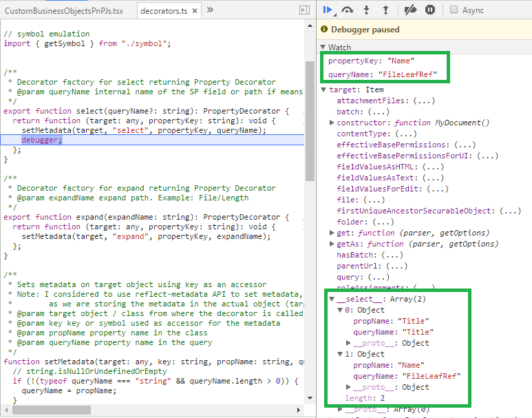Viewport: 532px width, 418px height.
Task: Evaluate file getter (...)
Action: point(374,200)
